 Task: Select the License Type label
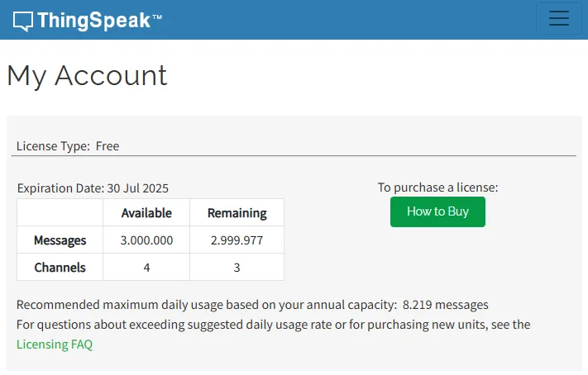(x=53, y=146)
